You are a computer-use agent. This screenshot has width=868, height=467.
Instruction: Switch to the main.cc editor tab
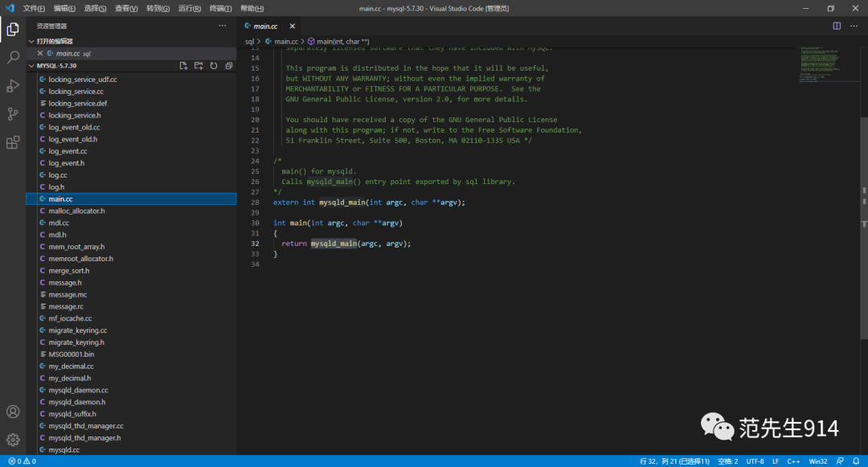265,26
